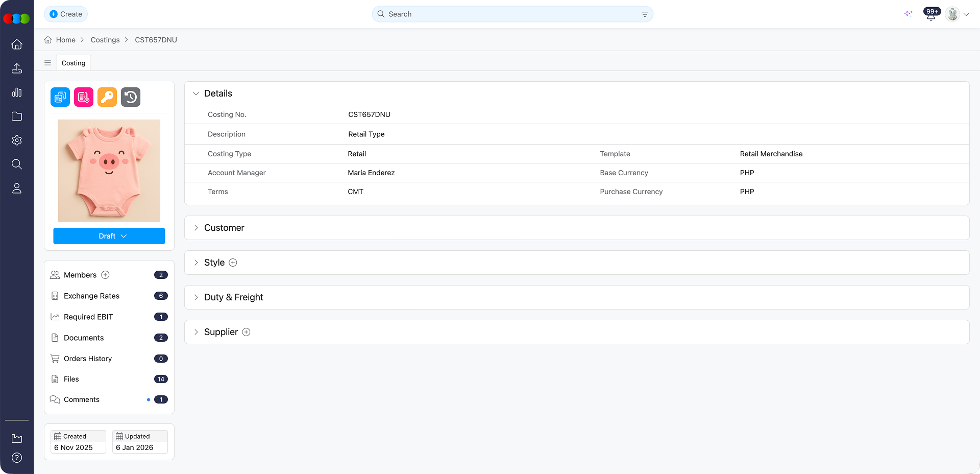The width and height of the screenshot is (980, 474).
Task: Click the pink costing sheet icon
Action: (84, 97)
